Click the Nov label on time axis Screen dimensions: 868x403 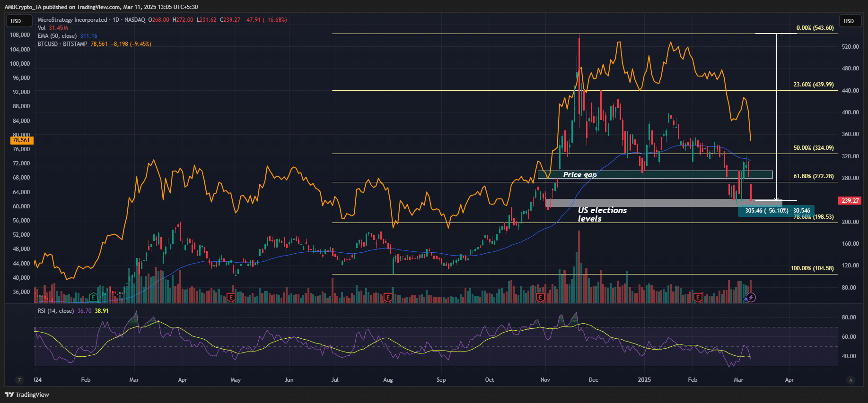[545, 380]
